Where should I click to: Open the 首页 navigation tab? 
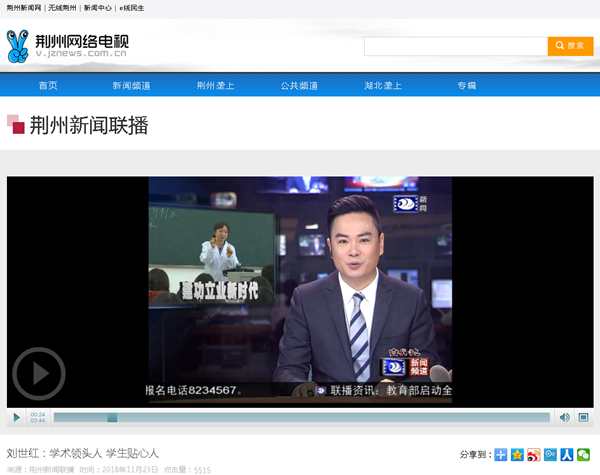tap(48, 86)
